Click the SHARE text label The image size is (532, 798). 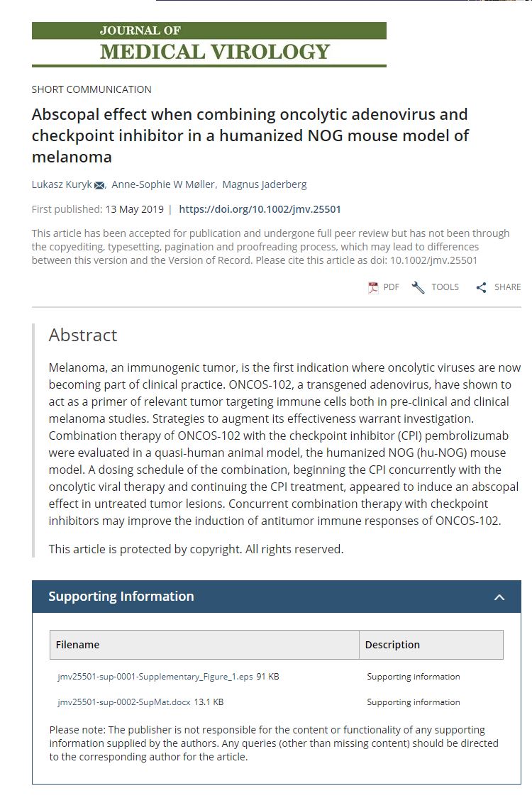click(507, 287)
